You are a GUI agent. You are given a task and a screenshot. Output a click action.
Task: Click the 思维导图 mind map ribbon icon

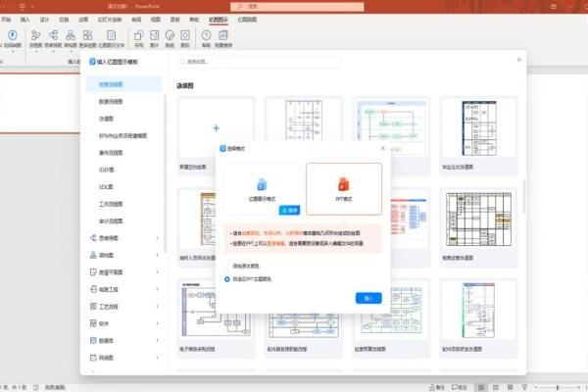tap(53, 35)
